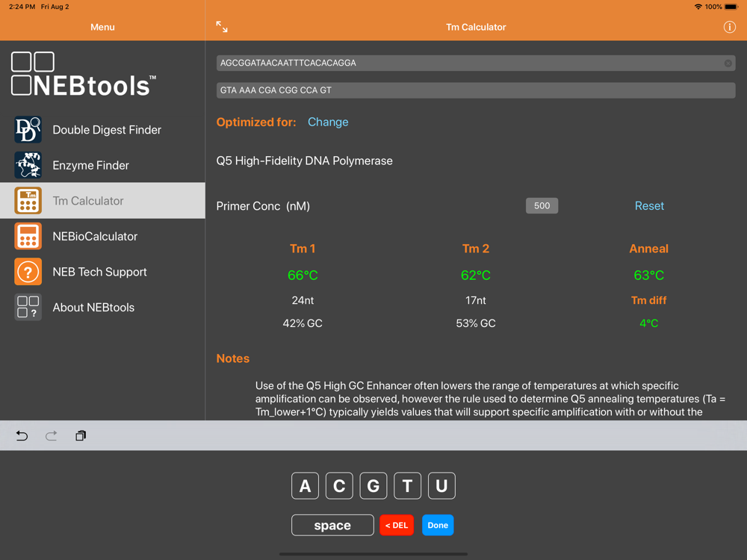Tap the Menu header title
The height and width of the screenshot is (560, 747).
102,27
